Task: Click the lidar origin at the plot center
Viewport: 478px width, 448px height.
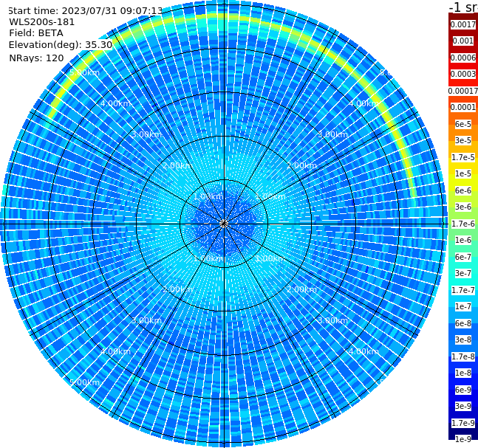Action: coord(224,224)
